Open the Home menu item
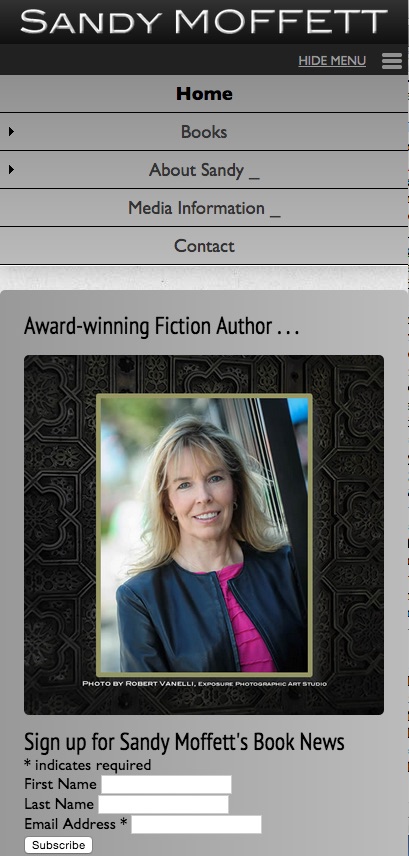The width and height of the screenshot is (409, 856). pos(204,93)
